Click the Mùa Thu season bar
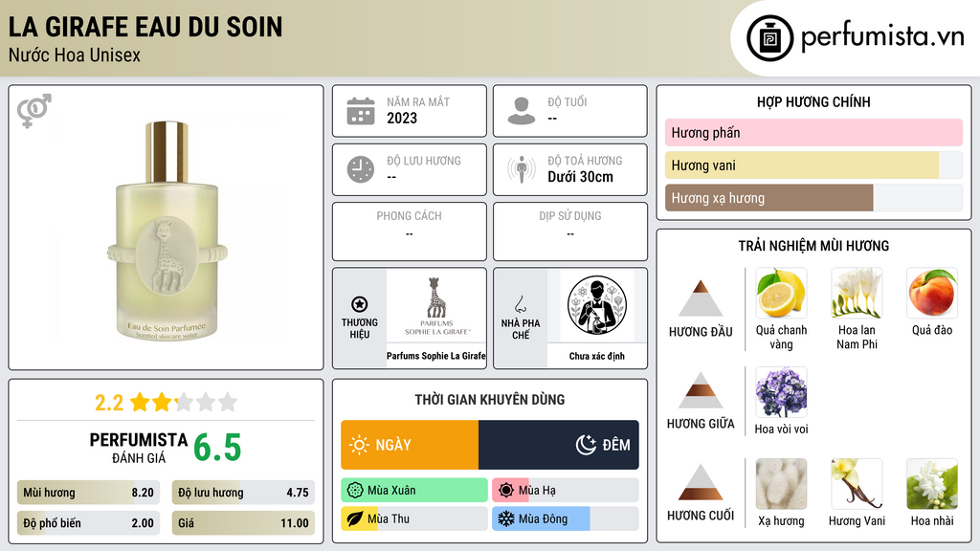The width and height of the screenshot is (980, 551). pyautogui.click(x=414, y=518)
